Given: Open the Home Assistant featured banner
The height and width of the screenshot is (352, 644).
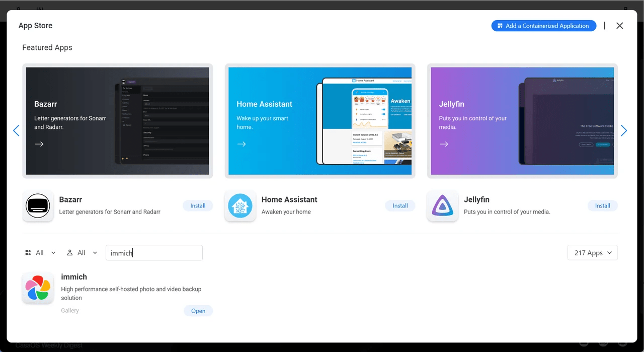Looking at the screenshot, I should coord(320,121).
